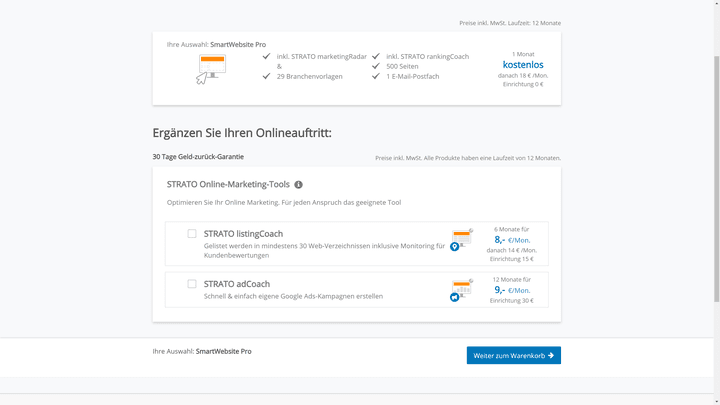720x405 pixels.
Task: Click 'Schnell & einfach eigene Google Ads-Kampagnen' description
Action: 293,296
